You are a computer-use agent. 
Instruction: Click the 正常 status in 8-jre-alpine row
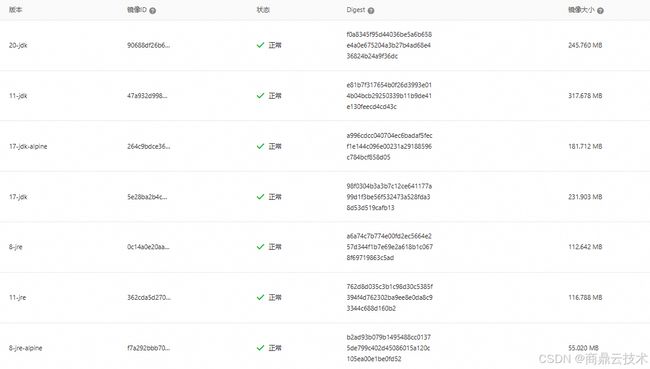pyautogui.click(x=275, y=348)
